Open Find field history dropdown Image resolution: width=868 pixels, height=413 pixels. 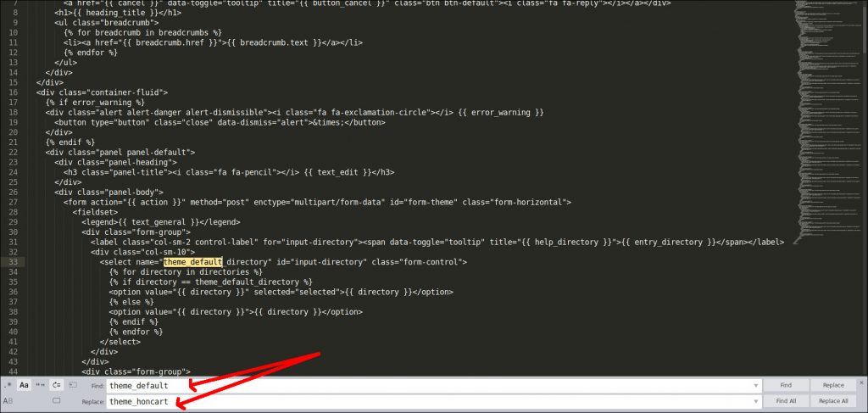[755, 386]
